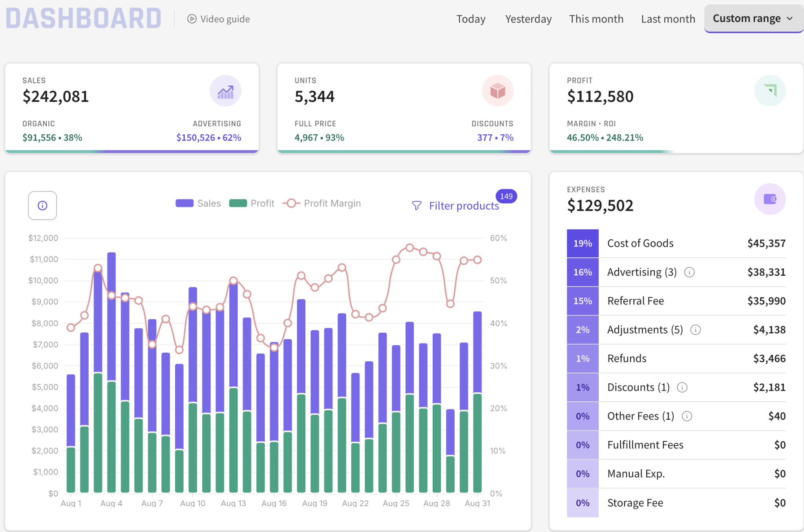The height and width of the screenshot is (532, 804).
Task: Click the Sales trend chart icon
Action: 225,91
